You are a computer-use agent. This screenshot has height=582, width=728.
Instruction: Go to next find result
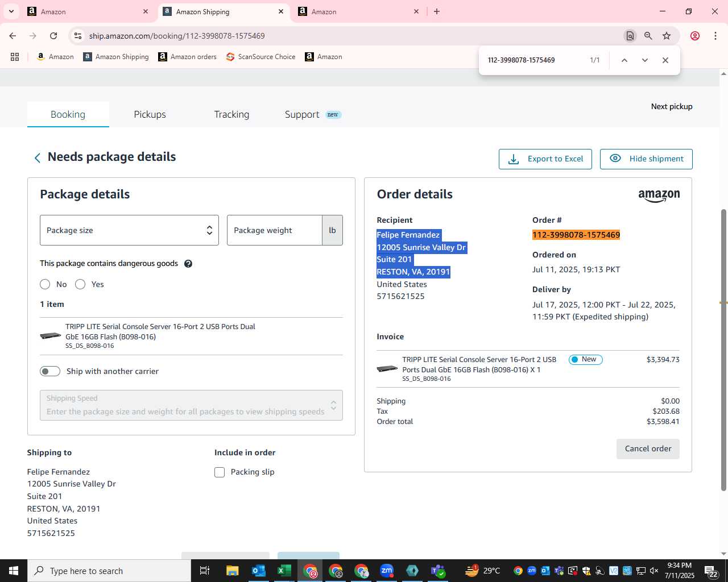644,60
